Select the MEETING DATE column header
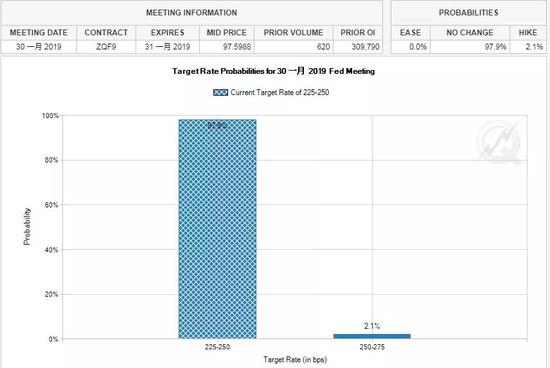 [39, 33]
